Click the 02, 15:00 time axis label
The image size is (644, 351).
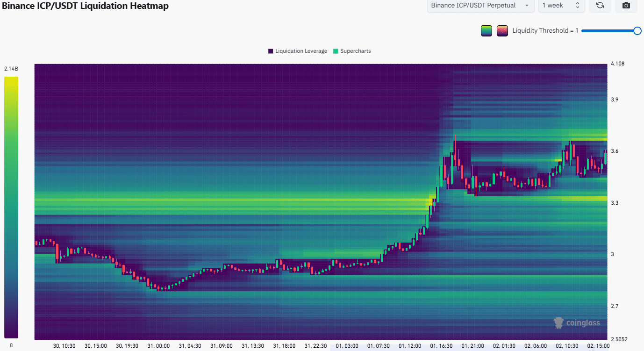point(598,346)
